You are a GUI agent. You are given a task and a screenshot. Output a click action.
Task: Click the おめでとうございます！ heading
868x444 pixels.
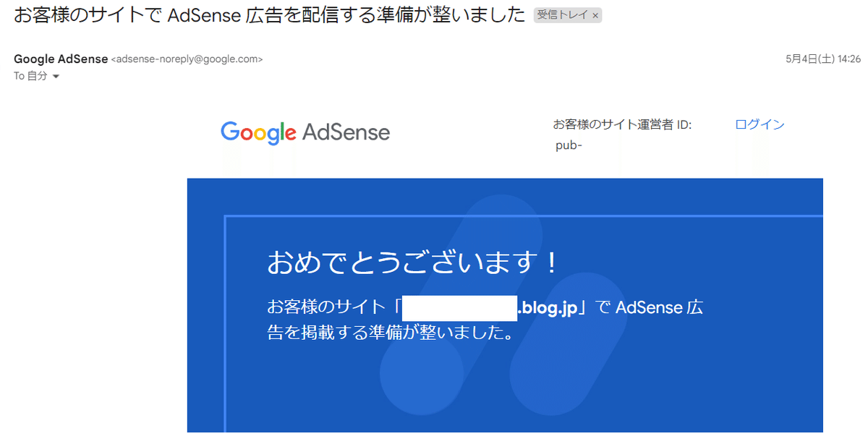tap(414, 262)
